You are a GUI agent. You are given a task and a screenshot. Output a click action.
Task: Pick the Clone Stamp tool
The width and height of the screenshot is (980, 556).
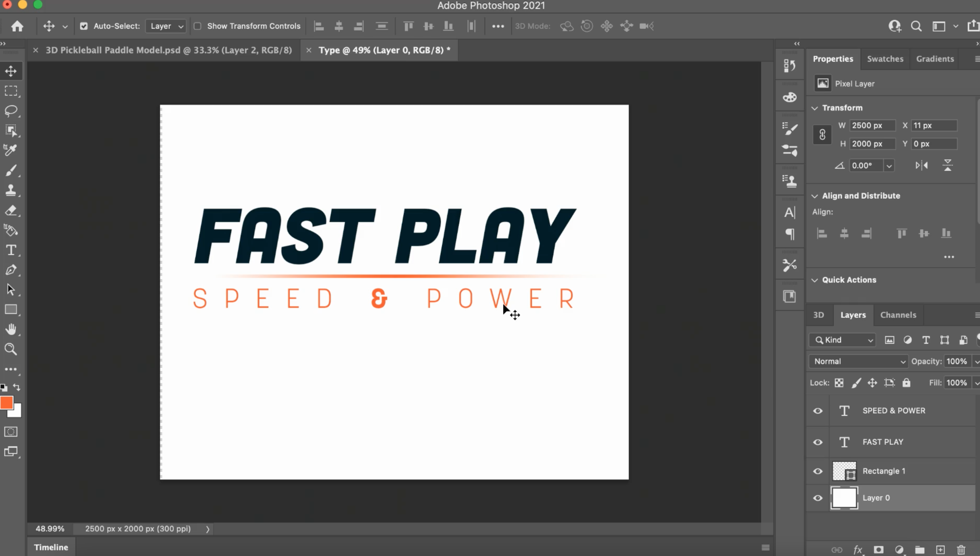tap(11, 190)
